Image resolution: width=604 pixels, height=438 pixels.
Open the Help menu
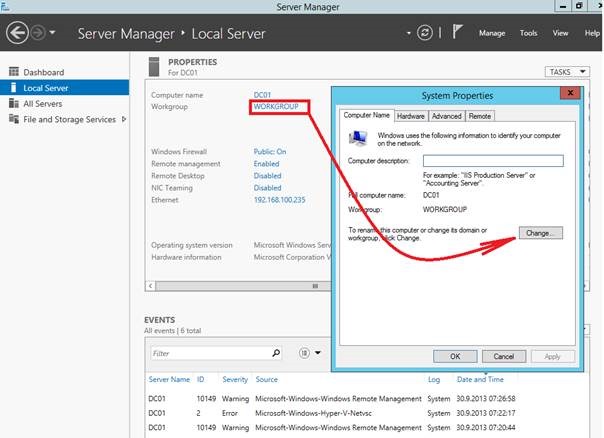coord(592,33)
